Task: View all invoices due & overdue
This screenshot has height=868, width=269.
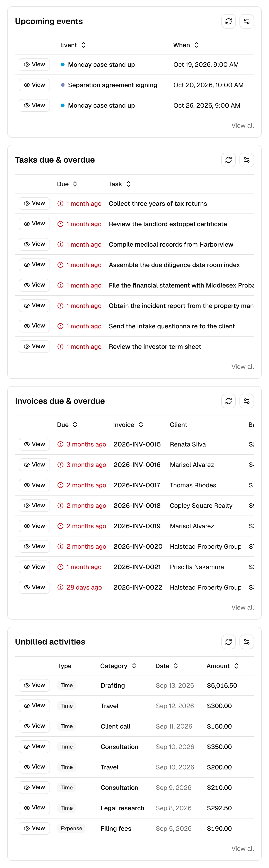Action: pyautogui.click(x=242, y=608)
